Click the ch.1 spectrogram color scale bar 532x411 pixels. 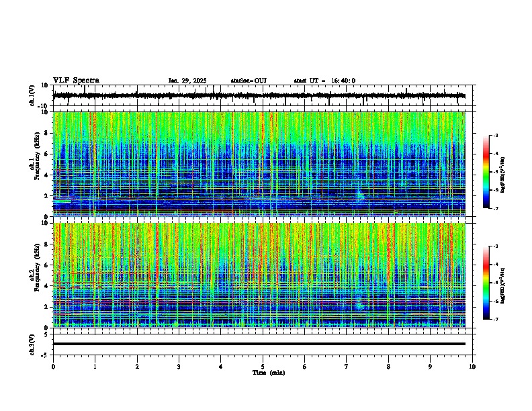tap(486, 172)
